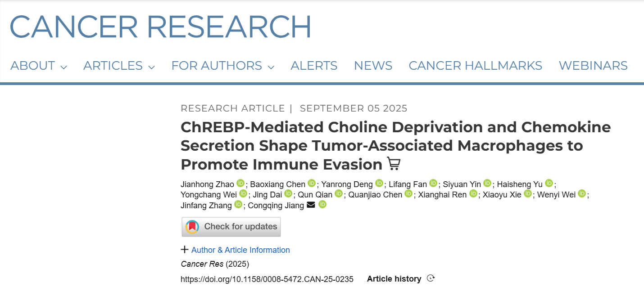Click the email envelope for Congqing Jiang
The height and width of the screenshot is (291, 644).
(311, 205)
